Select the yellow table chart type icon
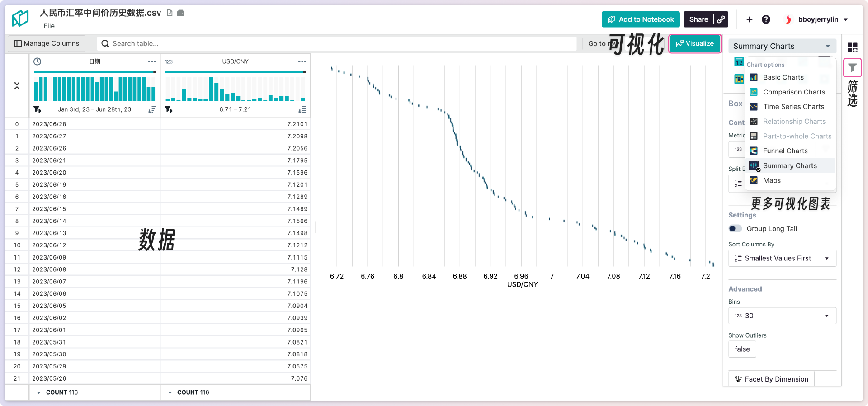868x406 pixels. click(x=739, y=79)
